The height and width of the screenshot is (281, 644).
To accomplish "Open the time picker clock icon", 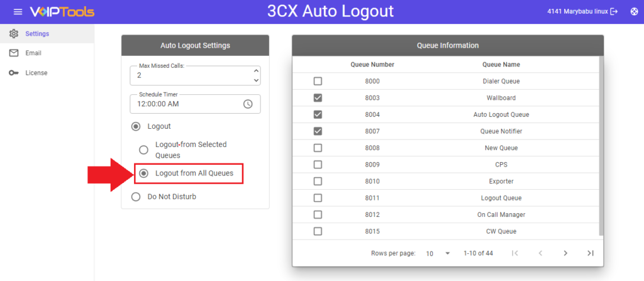I will coord(248,104).
